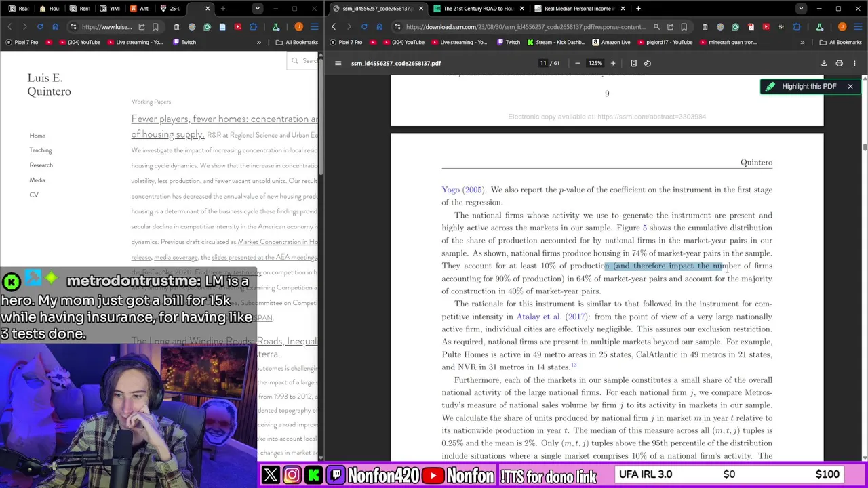This screenshot has height=488, width=868.
Task: Open extensions puzzle icon in right window
Action: click(x=797, y=27)
